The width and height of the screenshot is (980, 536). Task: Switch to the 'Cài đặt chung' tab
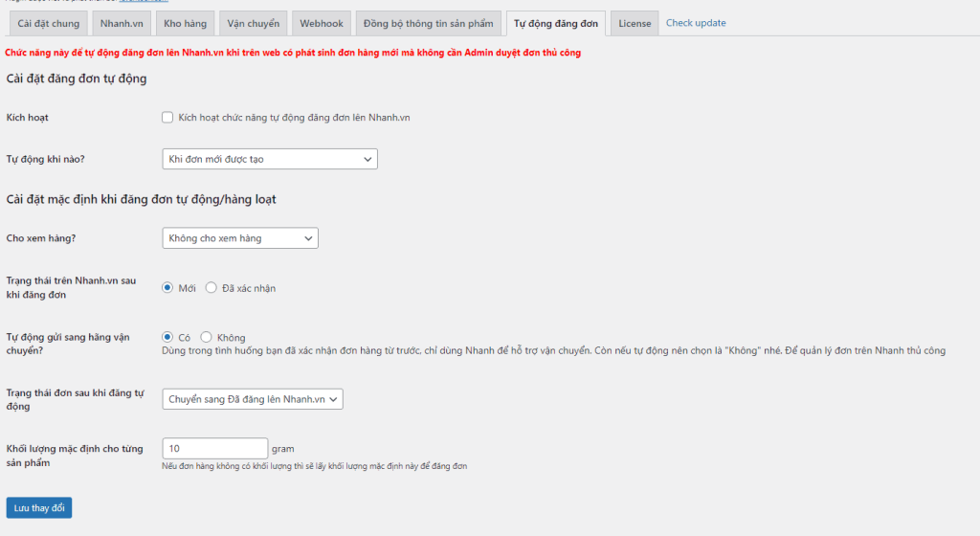coord(49,23)
